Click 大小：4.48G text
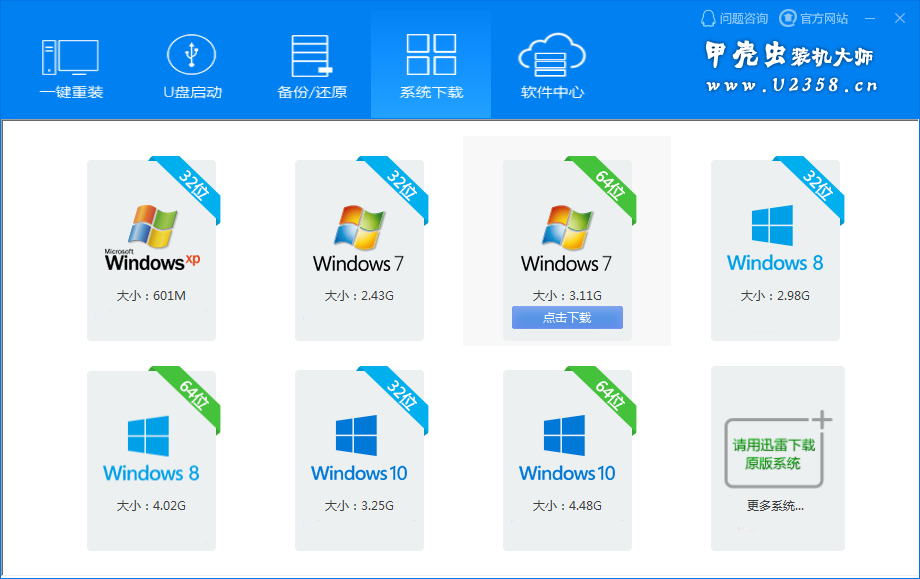This screenshot has width=920, height=579. [x=567, y=506]
